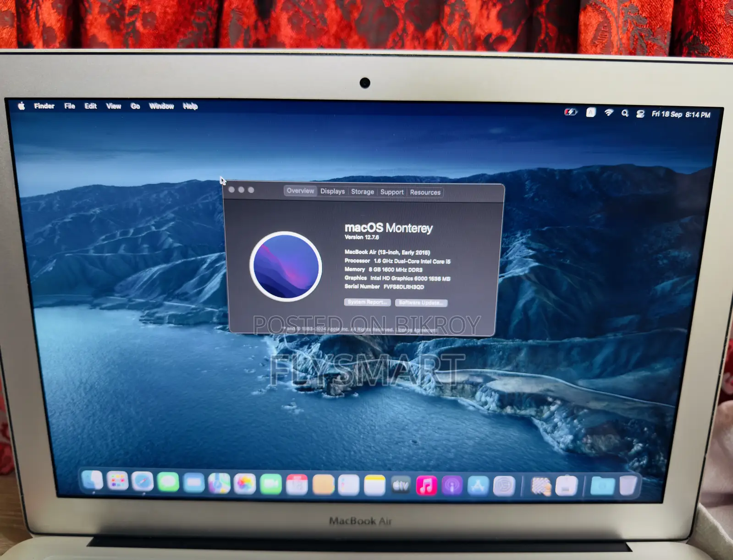Open Reminders from the dock
The image size is (733, 560).
(348, 485)
